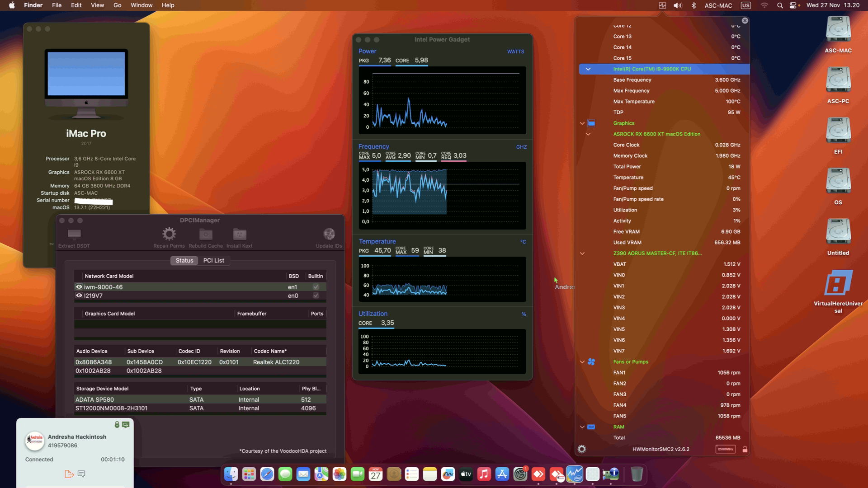Select Z390 AORUS MASTER-CF in the sensor list
The width and height of the screenshot is (868, 488).
tap(658, 253)
